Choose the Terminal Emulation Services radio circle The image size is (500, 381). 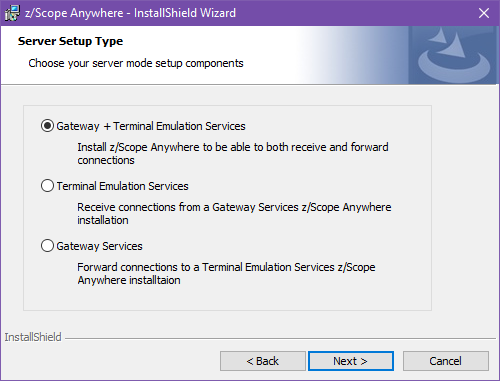point(47,186)
